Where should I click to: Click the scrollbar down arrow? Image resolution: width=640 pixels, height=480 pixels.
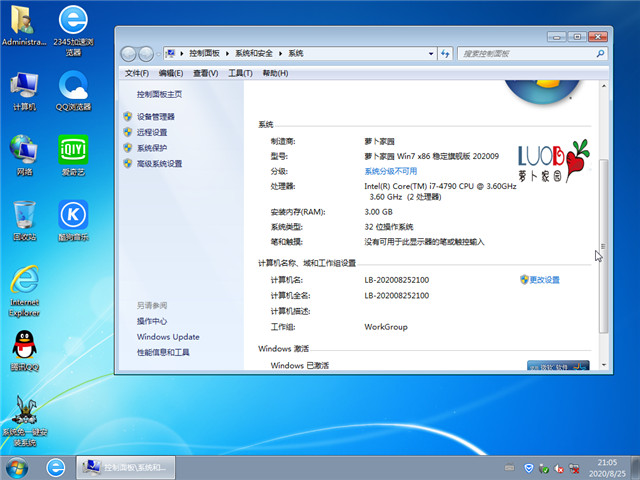point(604,365)
